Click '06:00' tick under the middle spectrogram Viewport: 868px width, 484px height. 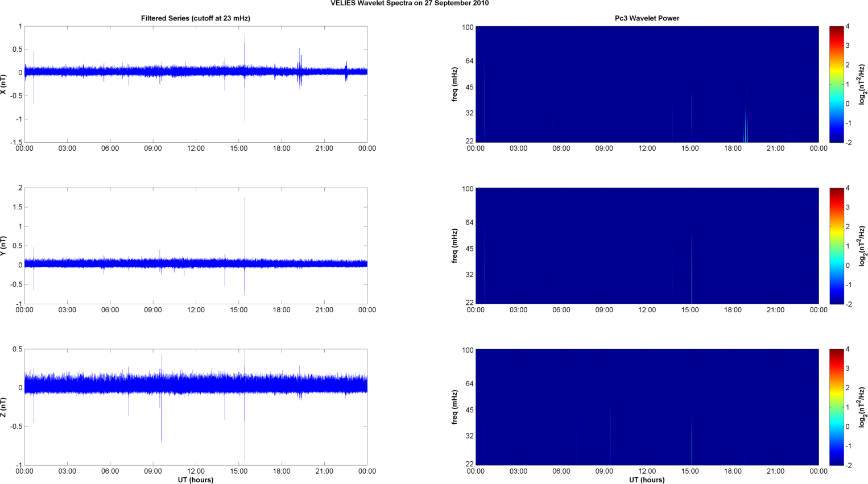click(x=561, y=310)
